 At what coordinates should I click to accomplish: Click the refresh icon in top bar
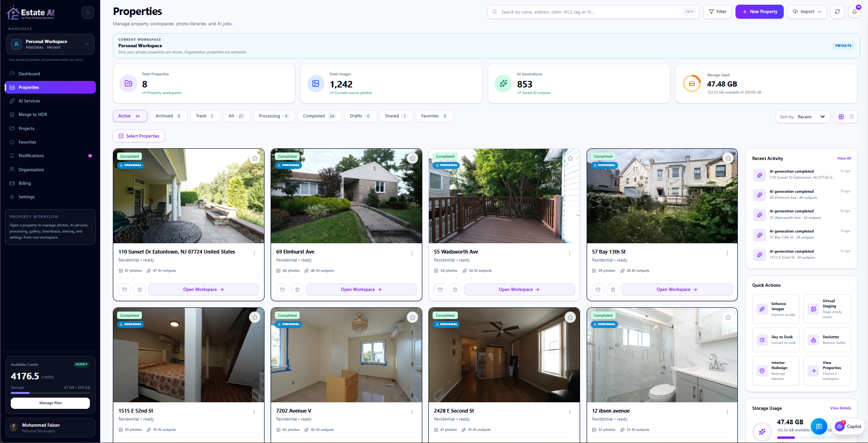point(838,12)
